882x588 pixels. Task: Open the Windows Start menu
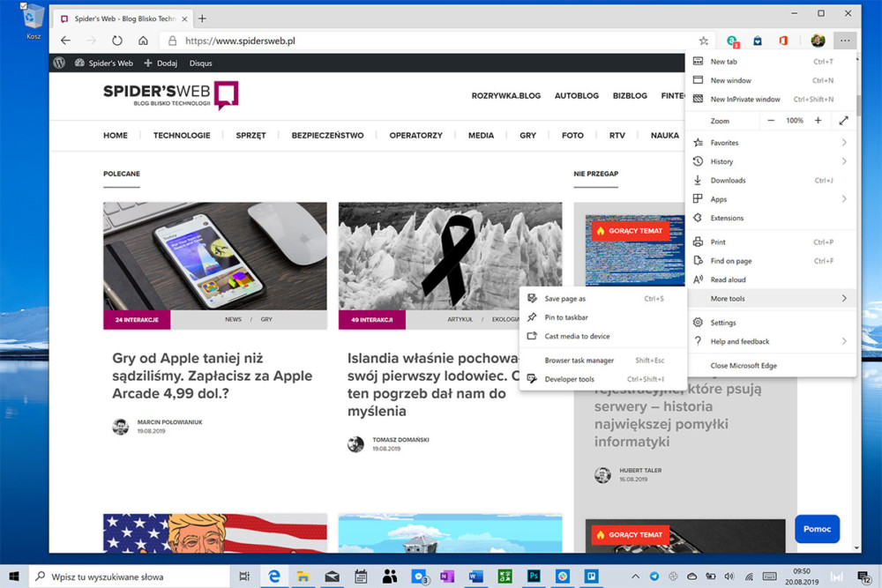click(x=14, y=577)
